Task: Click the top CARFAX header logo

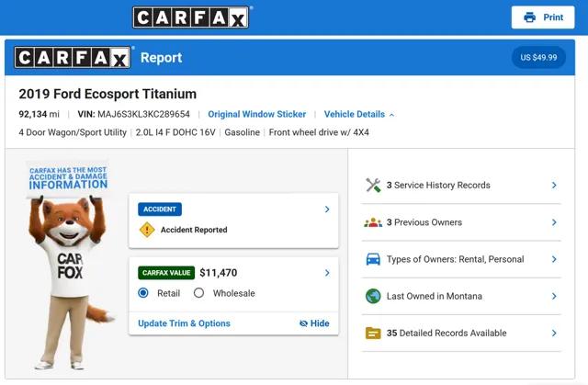Action: tap(191, 17)
